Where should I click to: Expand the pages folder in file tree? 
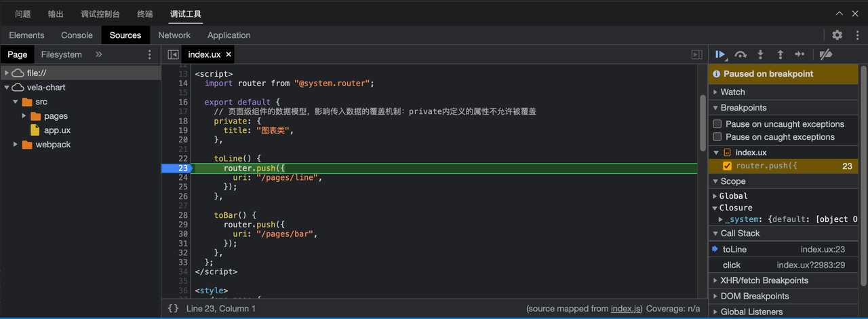[x=24, y=116]
